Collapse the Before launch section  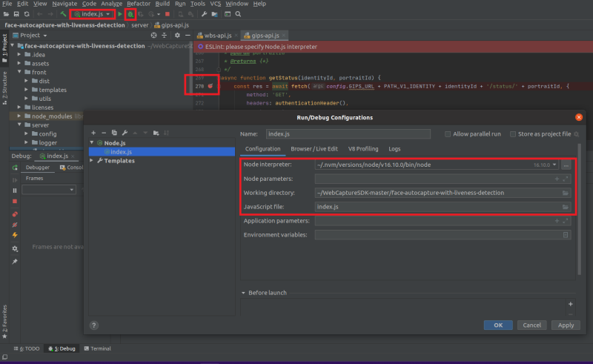pos(244,293)
